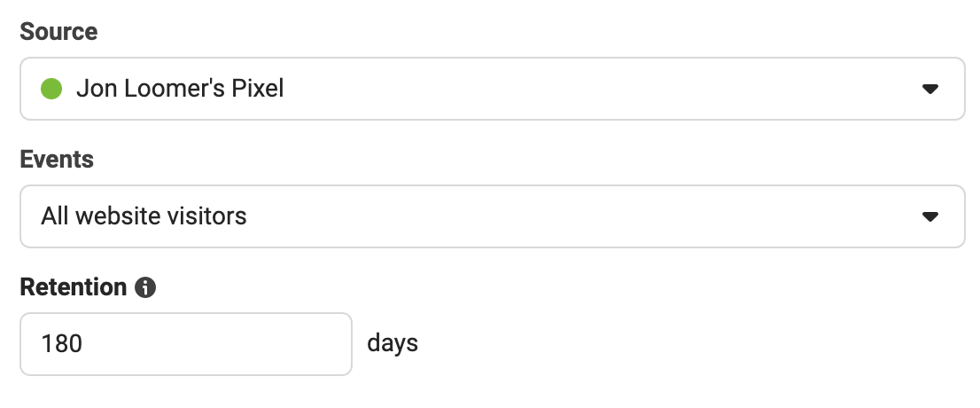Expand the website events list via its arrow

click(x=930, y=216)
